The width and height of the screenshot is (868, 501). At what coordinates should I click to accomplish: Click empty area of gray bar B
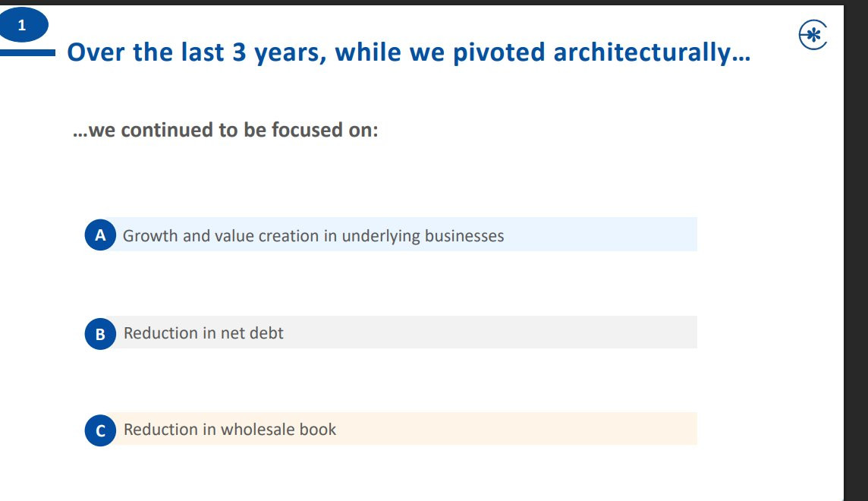(x=490, y=332)
